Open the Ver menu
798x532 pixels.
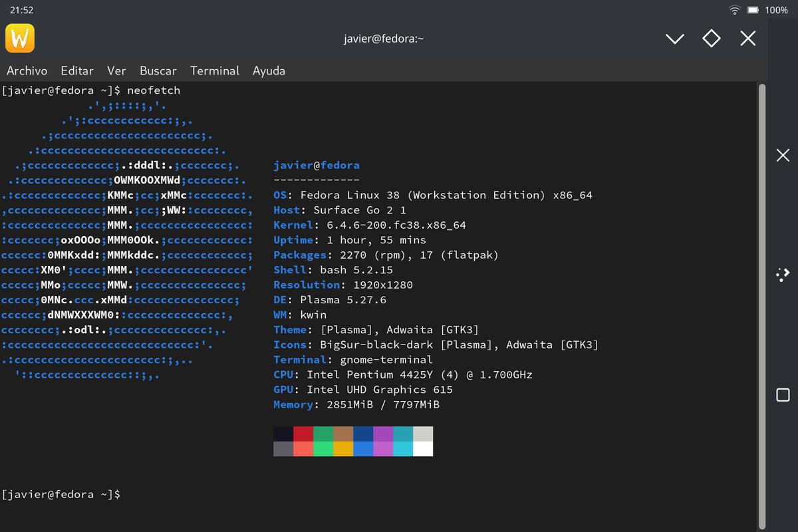pyautogui.click(x=116, y=70)
